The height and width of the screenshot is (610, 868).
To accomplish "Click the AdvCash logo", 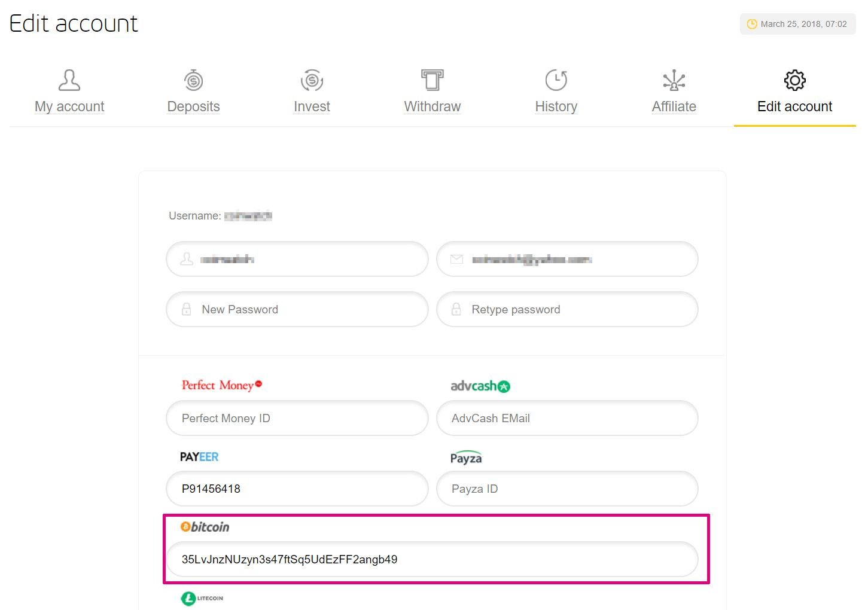I will 480,386.
